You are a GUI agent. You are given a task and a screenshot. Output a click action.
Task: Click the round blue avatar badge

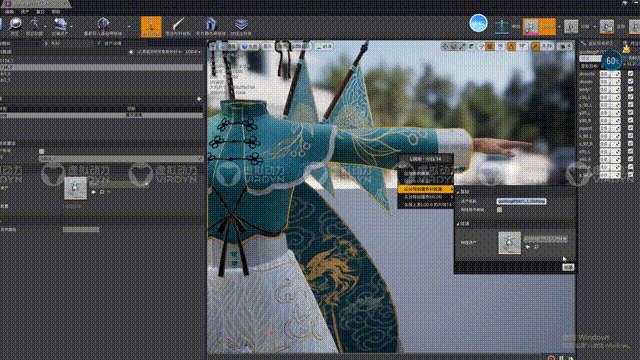point(478,23)
